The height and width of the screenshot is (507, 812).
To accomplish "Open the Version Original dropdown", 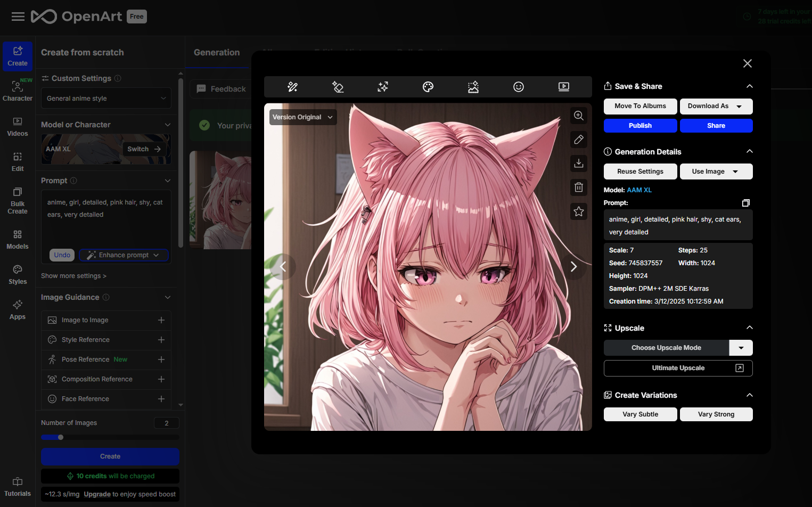I will point(303,117).
